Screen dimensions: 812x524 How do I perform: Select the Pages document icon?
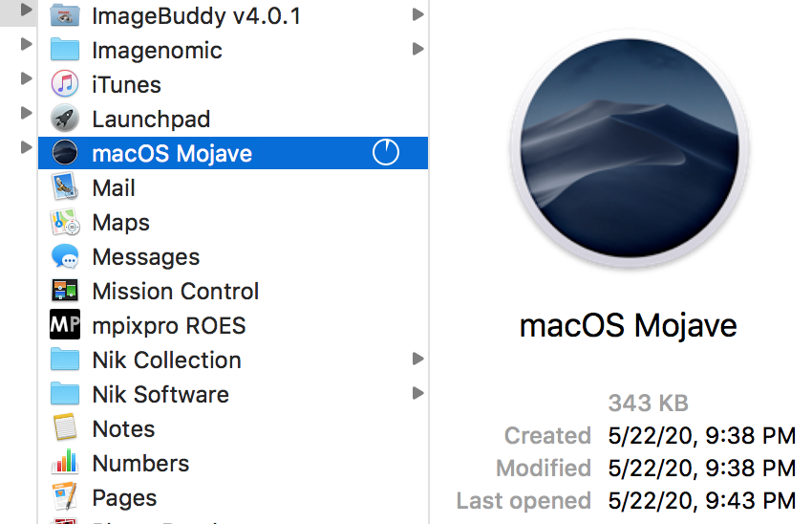(65, 496)
